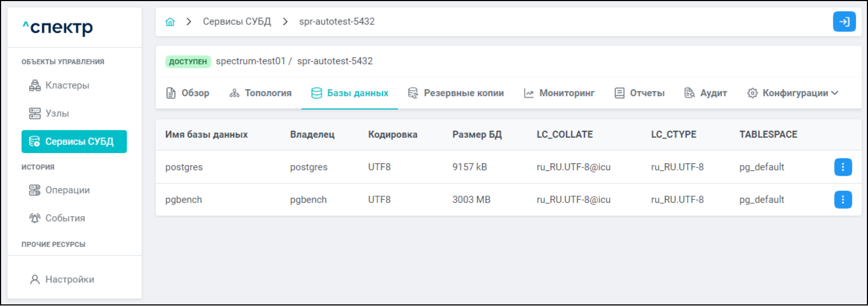This screenshot has height=306, width=868.
Task: Click the blue logout arrow icon
Action: tap(844, 22)
